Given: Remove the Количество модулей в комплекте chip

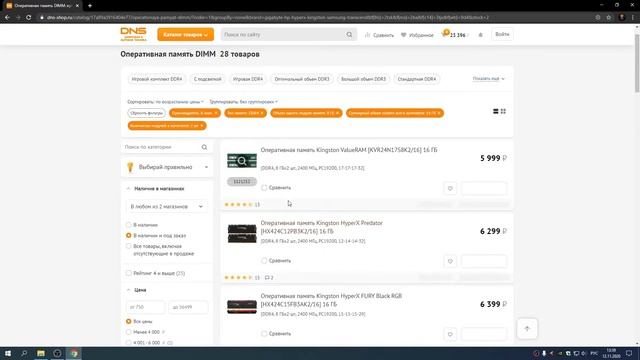Looking at the screenshot, I should pyautogui.click(x=202, y=126).
